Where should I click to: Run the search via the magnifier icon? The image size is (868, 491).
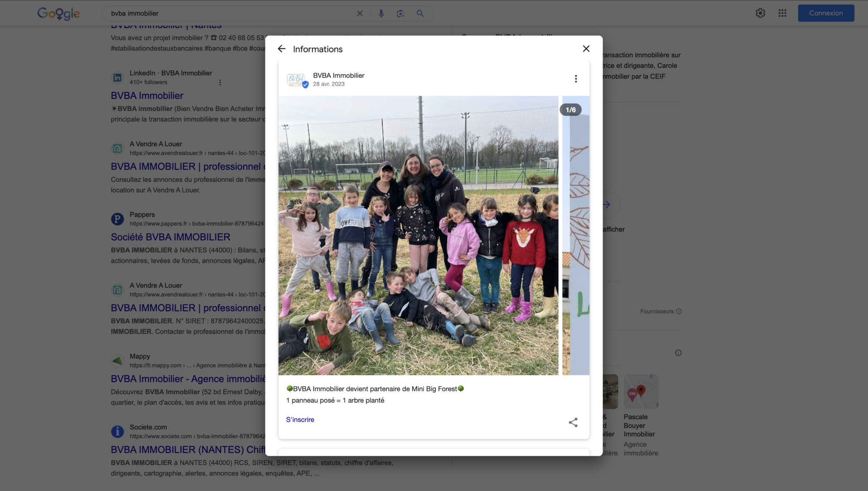(420, 13)
